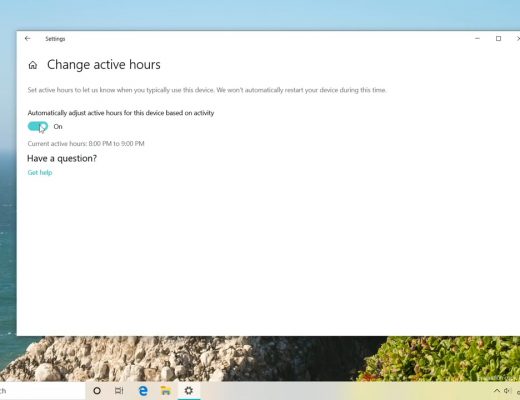The image size is (520, 400).
Task: Show hidden system tray icons chevron
Action: [x=497, y=391]
